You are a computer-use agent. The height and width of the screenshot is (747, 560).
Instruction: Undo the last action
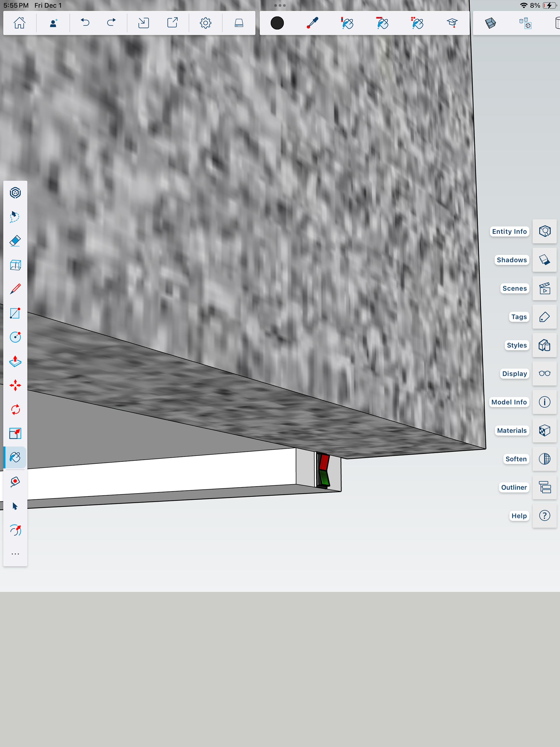pos(85,23)
